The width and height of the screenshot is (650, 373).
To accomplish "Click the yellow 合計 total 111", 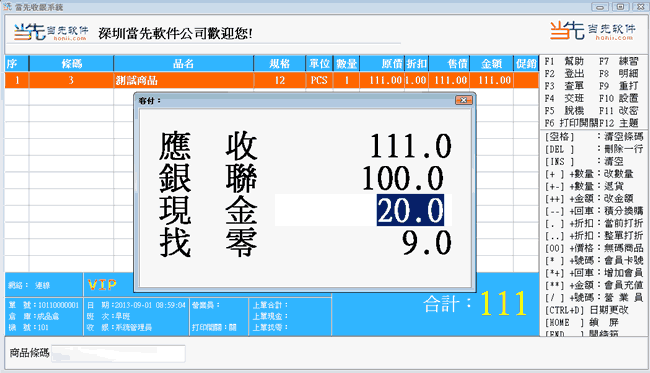I will (x=503, y=303).
